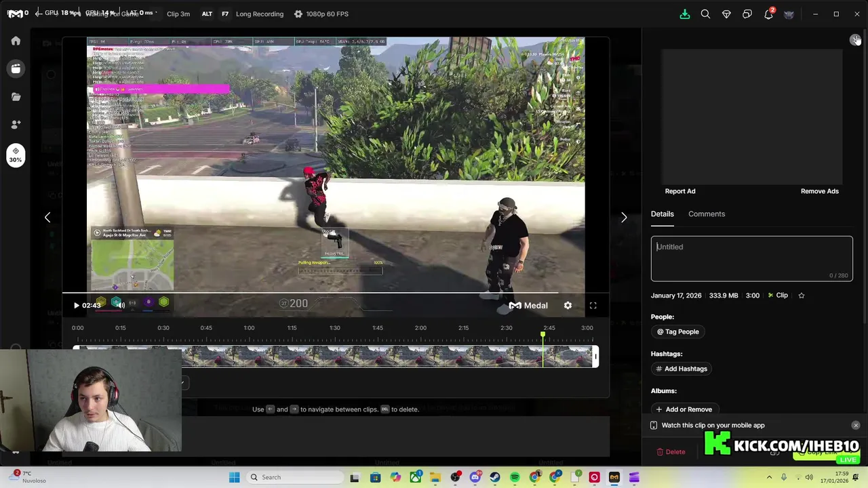868x488 pixels.
Task: Click the file size text '333.9 MB'
Action: coord(724,296)
